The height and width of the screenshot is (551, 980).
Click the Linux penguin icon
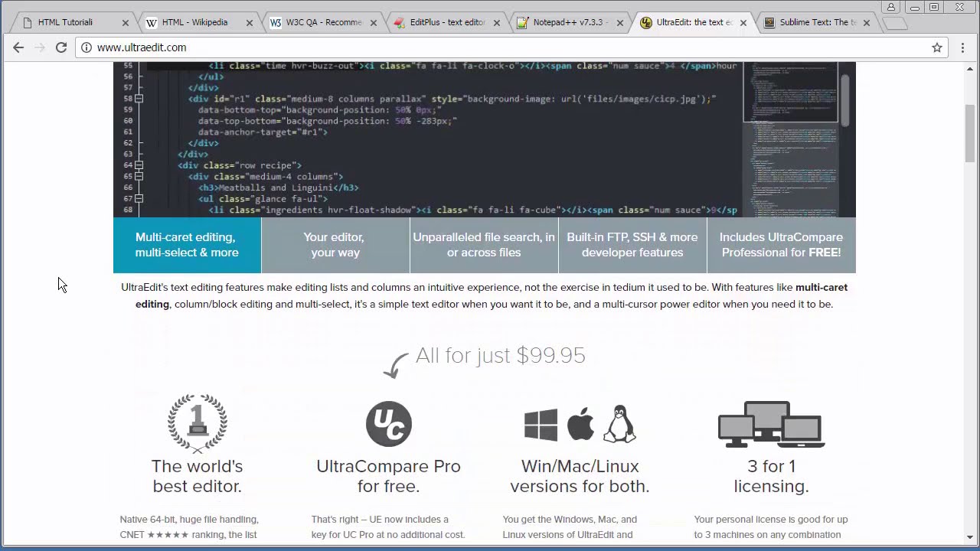[619, 424]
